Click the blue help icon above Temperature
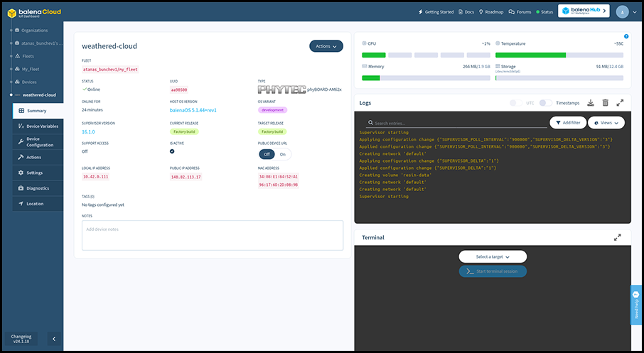Screen dimensions: 644x353 (626, 36)
